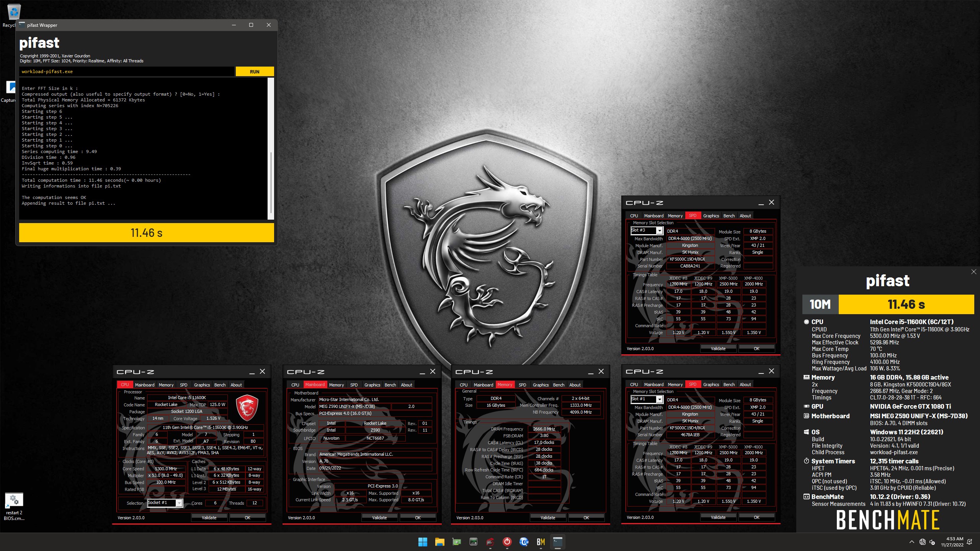Open Bench tab in CPU-Z CPU window
The height and width of the screenshot is (551, 980).
(220, 385)
